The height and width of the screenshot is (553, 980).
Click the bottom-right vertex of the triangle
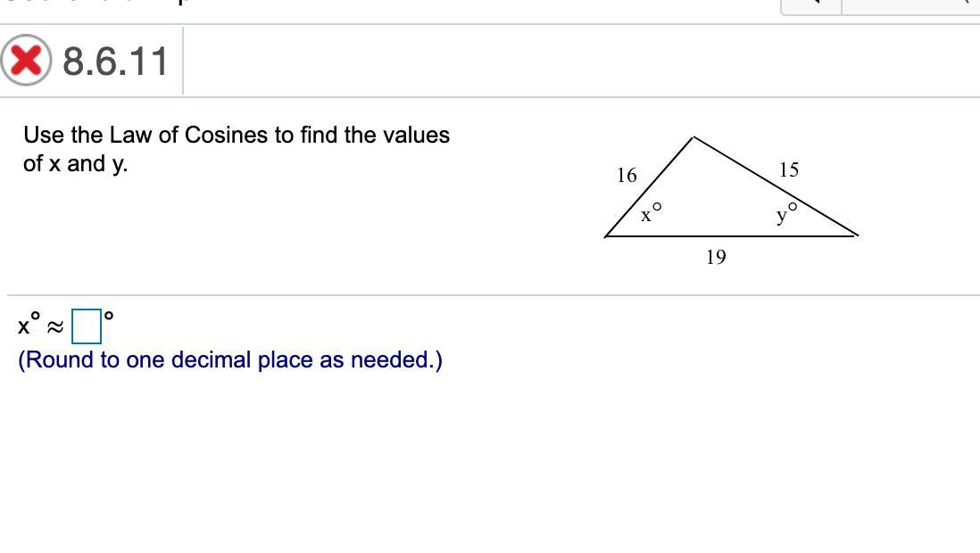click(858, 235)
